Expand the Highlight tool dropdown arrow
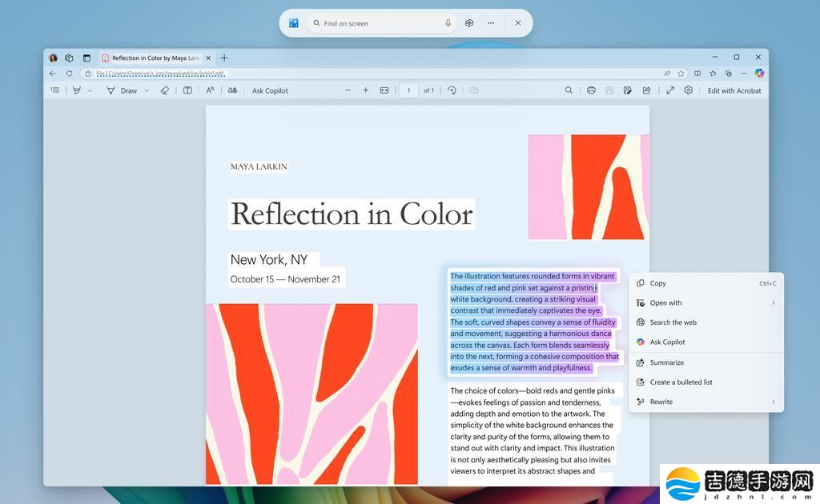The width and height of the screenshot is (820, 504). click(90, 91)
